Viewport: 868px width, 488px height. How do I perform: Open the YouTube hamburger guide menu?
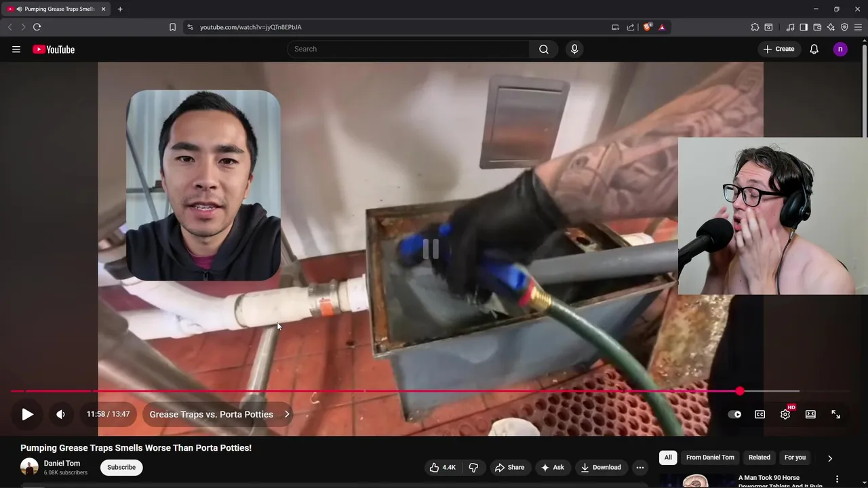[16, 49]
